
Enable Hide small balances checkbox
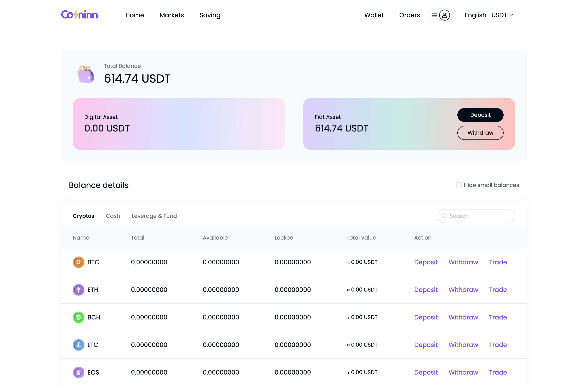click(x=459, y=185)
